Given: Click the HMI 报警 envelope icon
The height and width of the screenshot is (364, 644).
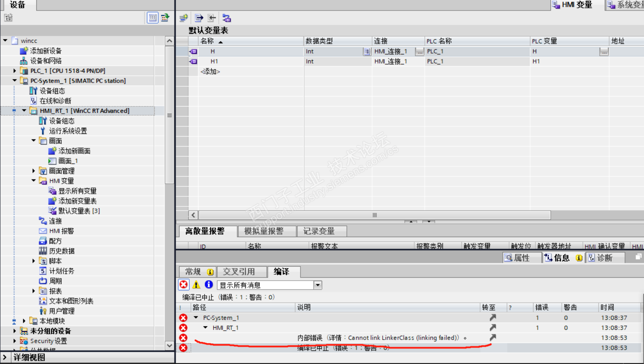Looking at the screenshot, I should [x=43, y=231].
